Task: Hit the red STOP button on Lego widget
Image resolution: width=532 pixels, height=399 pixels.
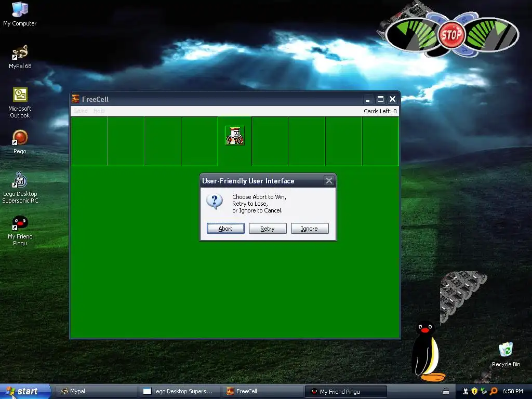Action: point(451,34)
